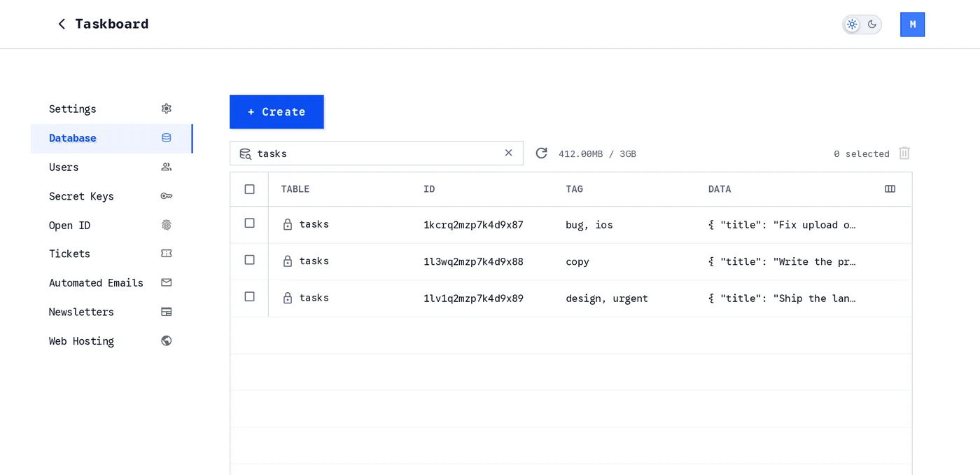This screenshot has height=475, width=980.
Task: Click the lock icon on row 1kcrq2mzp7k4d9x87
Action: [x=287, y=224]
